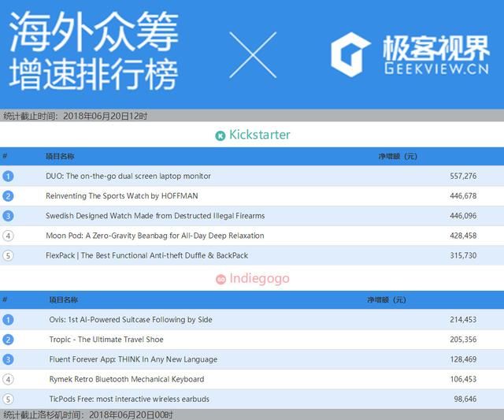The image size is (504, 420).
Task: Click rank 3 badge beside Fluent Forever App
Action: point(8,359)
